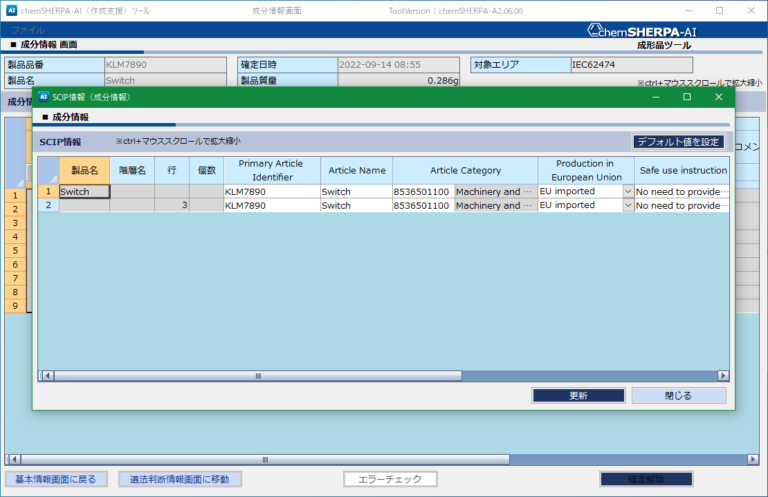The width and height of the screenshot is (768, 497).
Task: Click the horizontal scrollbar's left arrow
Action: click(x=44, y=376)
